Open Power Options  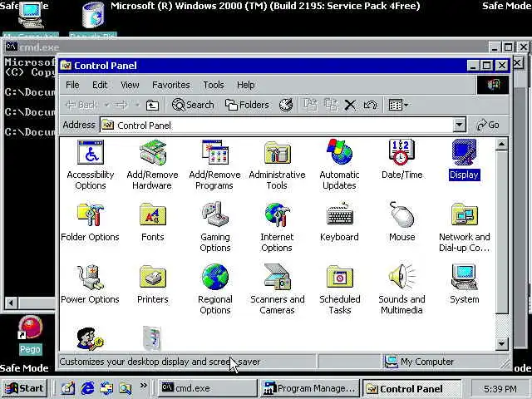coord(91,284)
